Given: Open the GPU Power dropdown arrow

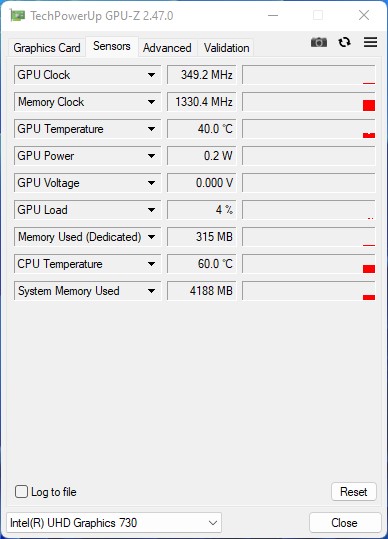Looking at the screenshot, I should [x=151, y=156].
